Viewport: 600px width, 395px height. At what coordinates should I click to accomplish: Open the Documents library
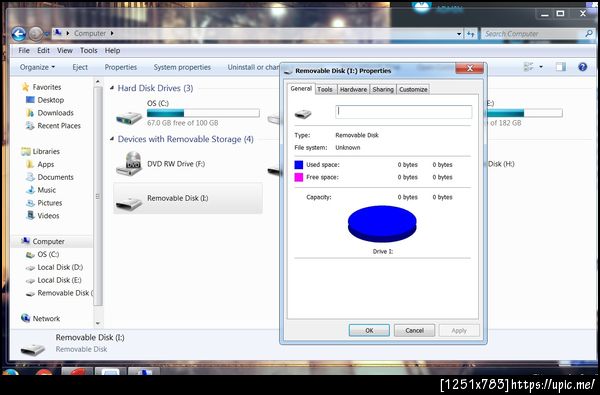coord(55,177)
